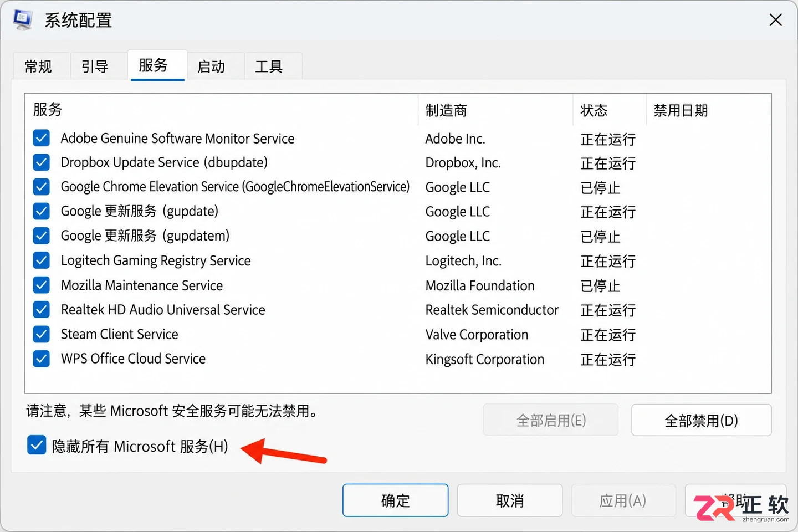798x532 pixels.
Task: Click Google LLC cell in the gupdatem row
Action: pos(458,236)
